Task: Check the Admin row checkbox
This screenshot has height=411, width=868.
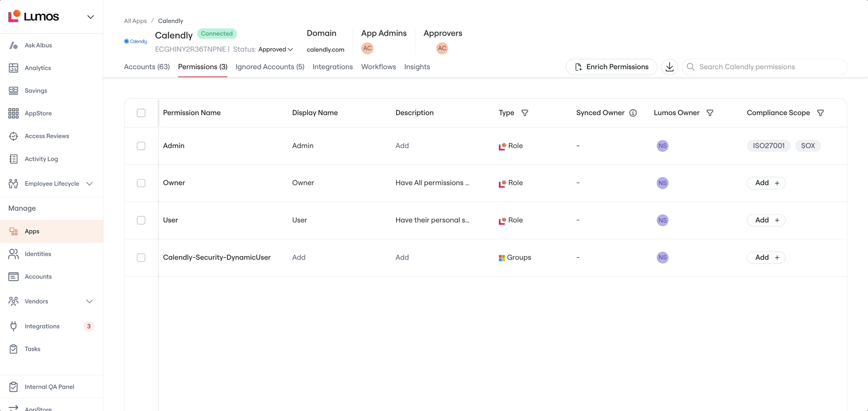Action: [x=141, y=146]
